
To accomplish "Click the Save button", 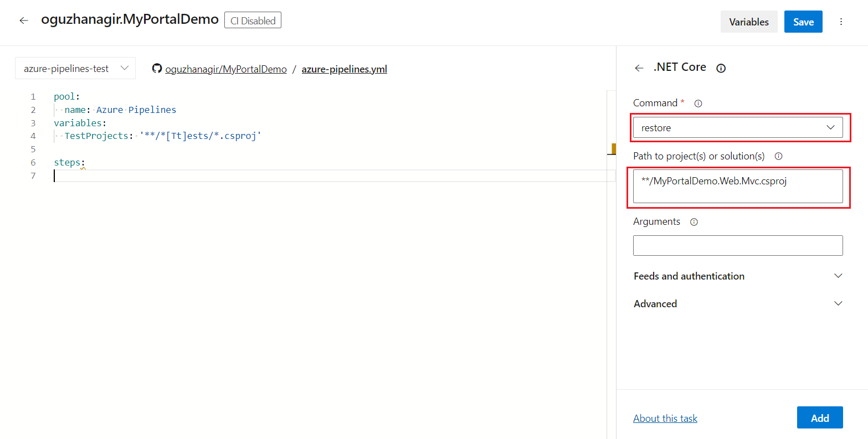I will (x=803, y=22).
